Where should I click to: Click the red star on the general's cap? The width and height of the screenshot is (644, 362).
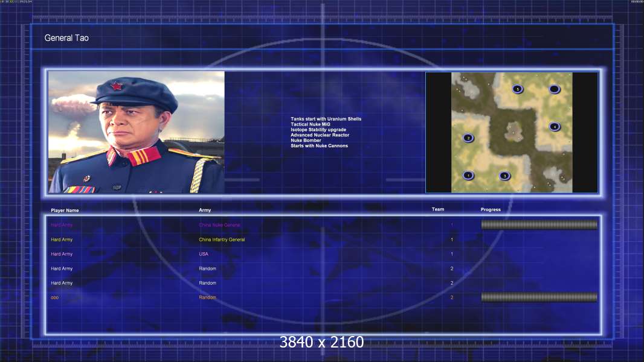pyautogui.click(x=117, y=86)
